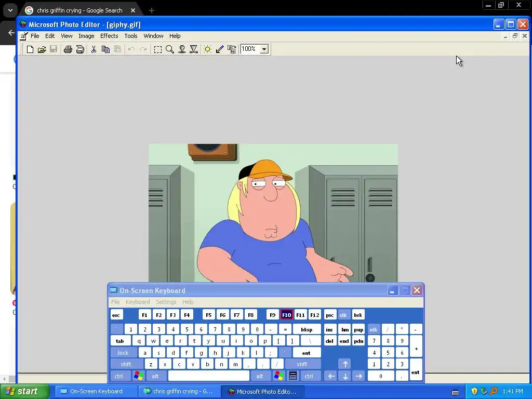532x399 pixels.
Task: Expand the 100% zoom dropdown arrow
Action: pos(264,49)
